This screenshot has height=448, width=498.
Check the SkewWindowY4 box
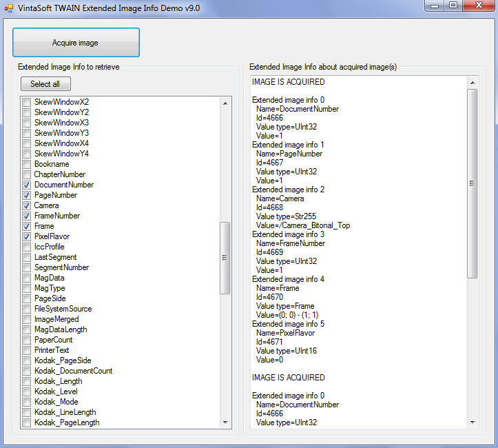tap(27, 154)
